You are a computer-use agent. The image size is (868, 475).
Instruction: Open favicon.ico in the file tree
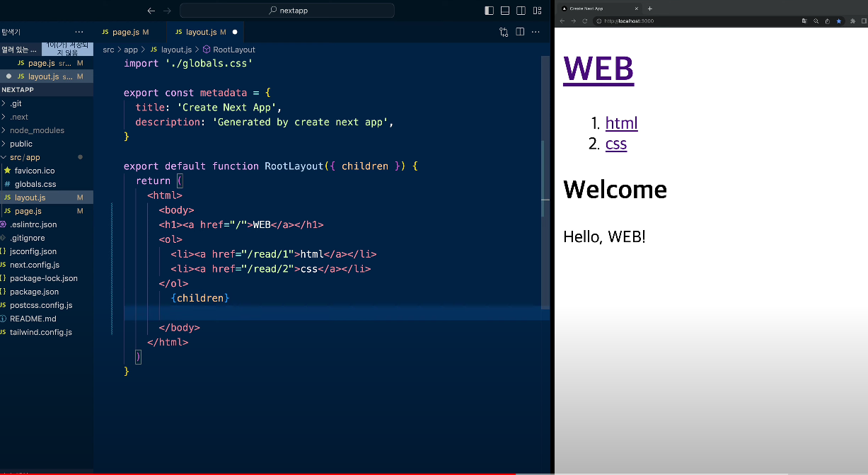pyautogui.click(x=47, y=171)
